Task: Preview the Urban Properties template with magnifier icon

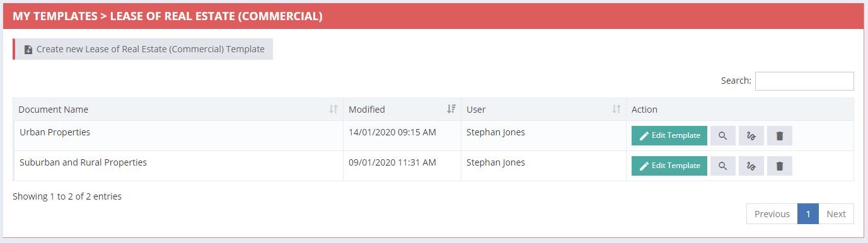Action: point(723,135)
